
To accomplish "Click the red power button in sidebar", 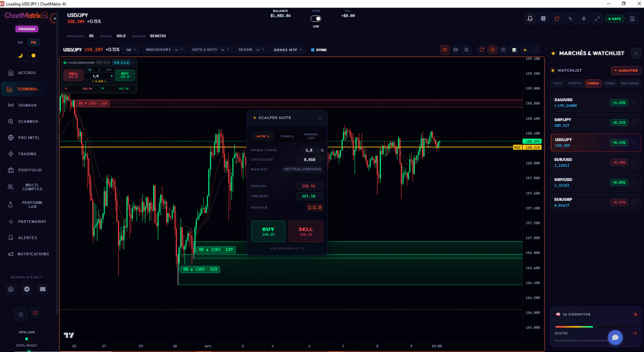I will pos(35,312).
